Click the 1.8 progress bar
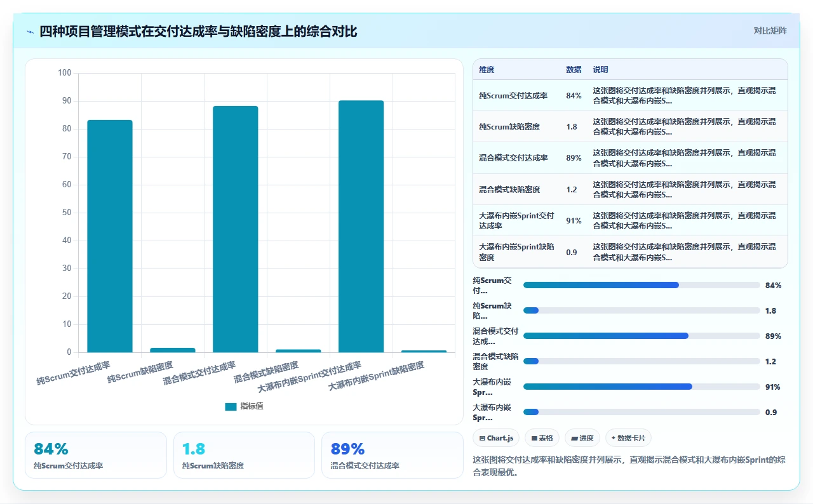 tap(642, 310)
